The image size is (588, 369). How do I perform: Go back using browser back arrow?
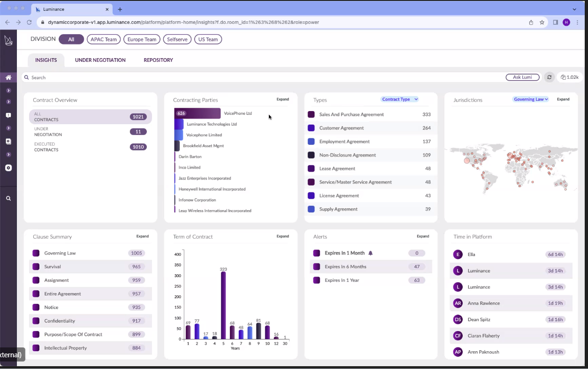[8, 22]
